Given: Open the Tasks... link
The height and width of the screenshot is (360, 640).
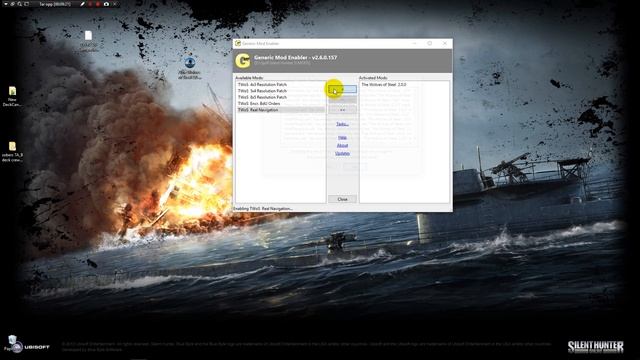Looking at the screenshot, I should click(342, 124).
